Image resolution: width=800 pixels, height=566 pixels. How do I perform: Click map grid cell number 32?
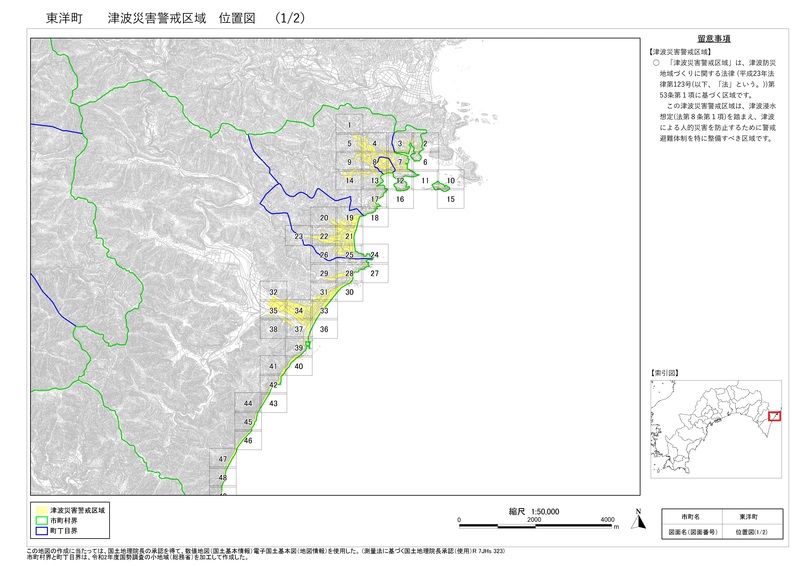(x=272, y=292)
